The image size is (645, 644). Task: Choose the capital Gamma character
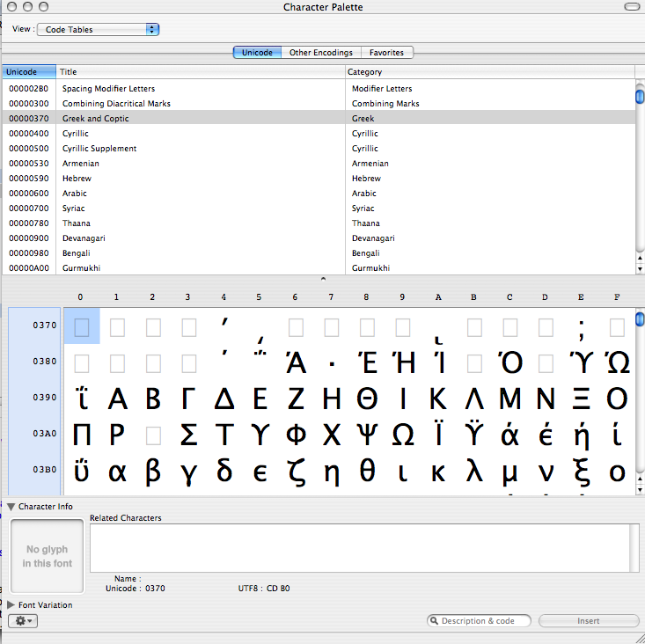pyautogui.click(x=188, y=398)
